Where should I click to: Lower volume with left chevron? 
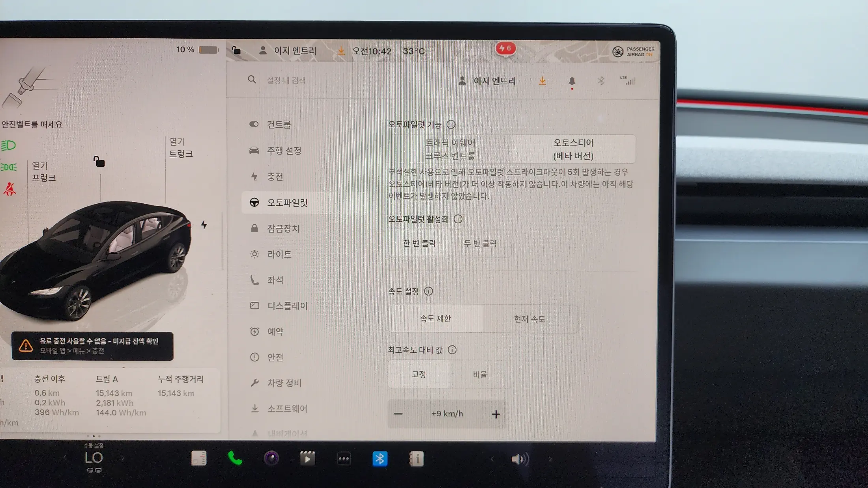(x=492, y=459)
